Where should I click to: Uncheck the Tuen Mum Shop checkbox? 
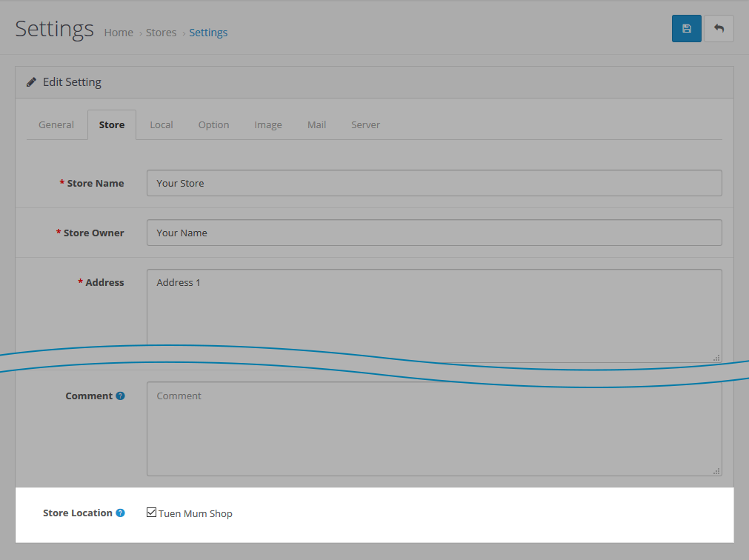[x=152, y=513]
